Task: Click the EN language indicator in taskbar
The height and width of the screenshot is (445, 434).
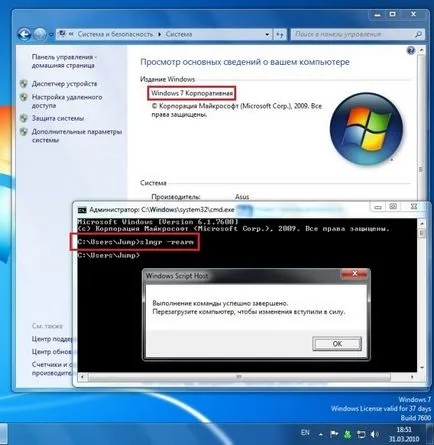Action: (305, 433)
